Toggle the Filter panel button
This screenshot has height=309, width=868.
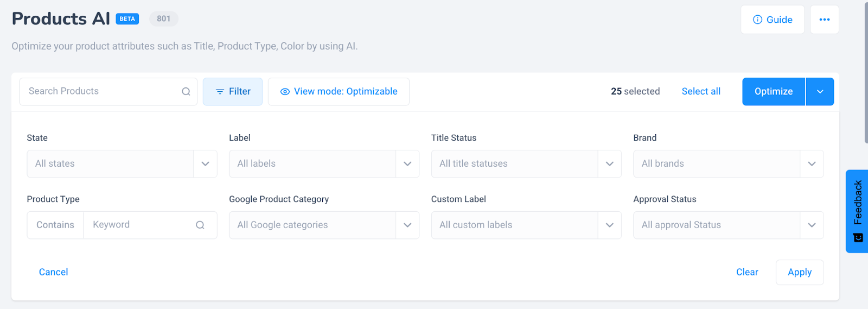(233, 91)
